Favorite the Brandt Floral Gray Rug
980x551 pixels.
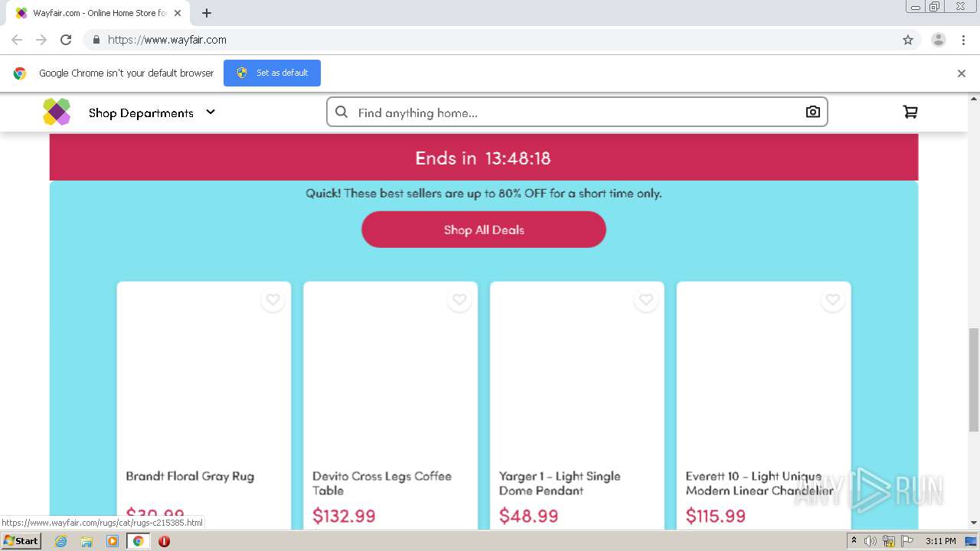[273, 300]
